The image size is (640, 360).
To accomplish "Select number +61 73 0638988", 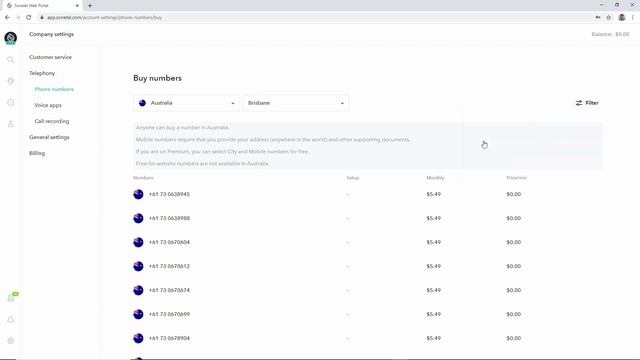I will click(x=169, y=218).
